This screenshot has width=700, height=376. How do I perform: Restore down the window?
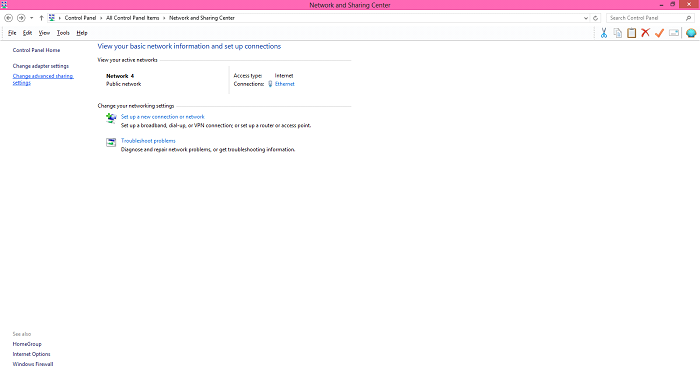673,4
